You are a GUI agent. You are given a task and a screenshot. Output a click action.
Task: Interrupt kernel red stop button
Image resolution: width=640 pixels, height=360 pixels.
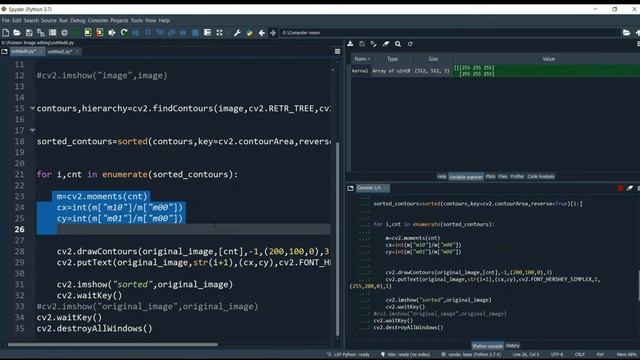pos(620,188)
